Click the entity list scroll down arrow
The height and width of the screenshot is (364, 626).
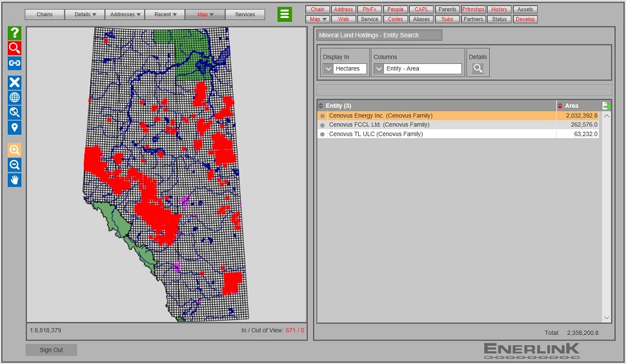coord(607,318)
